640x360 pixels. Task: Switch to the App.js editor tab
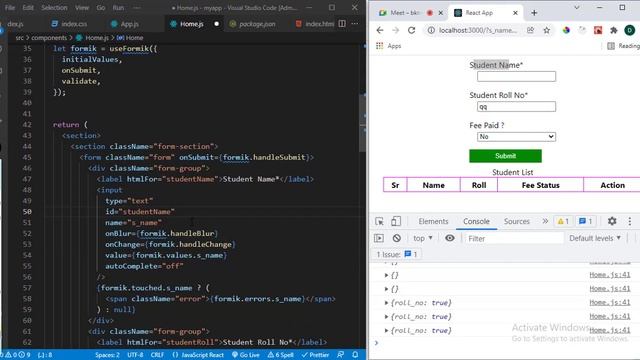(x=125, y=24)
